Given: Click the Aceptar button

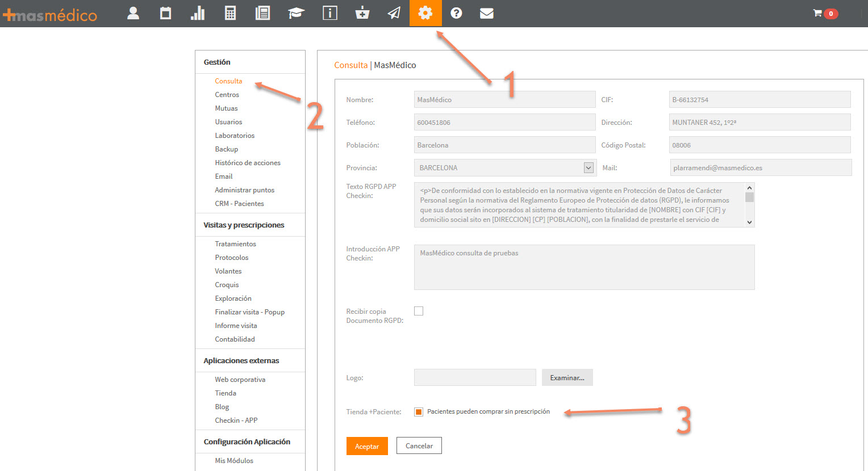Looking at the screenshot, I should click(367, 446).
